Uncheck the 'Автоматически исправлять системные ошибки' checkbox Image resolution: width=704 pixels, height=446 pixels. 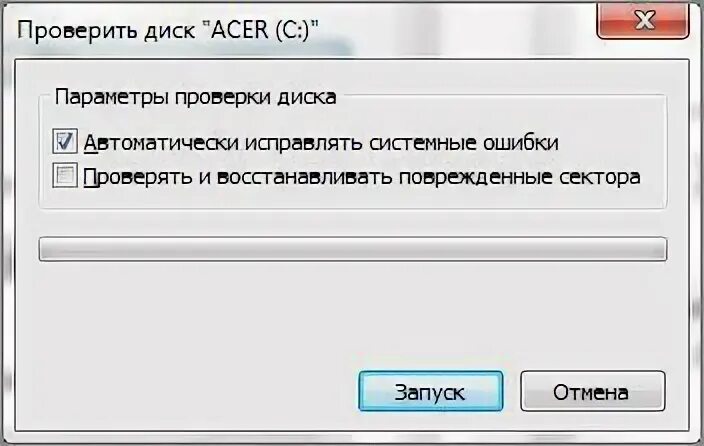point(65,142)
